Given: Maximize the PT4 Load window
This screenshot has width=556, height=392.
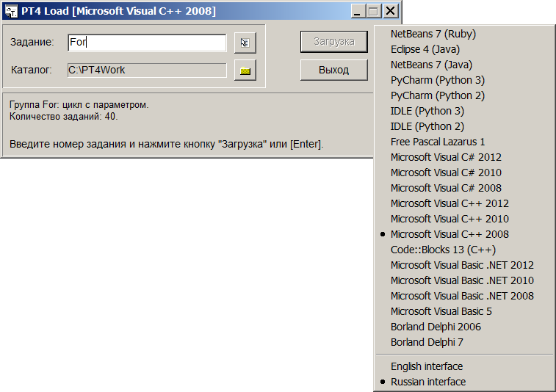Looking at the screenshot, I should pos(373,11).
